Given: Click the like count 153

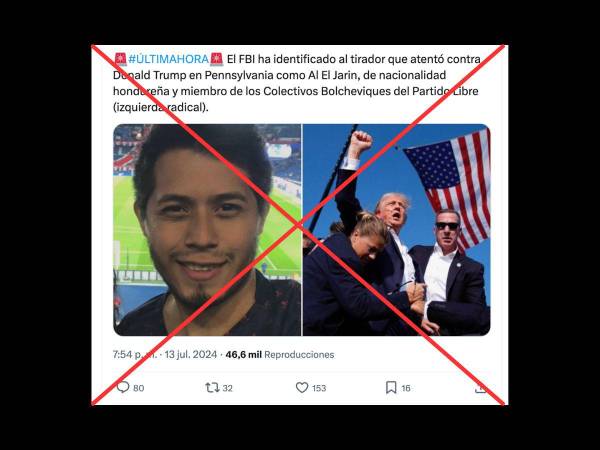Looking at the screenshot, I should [319, 388].
